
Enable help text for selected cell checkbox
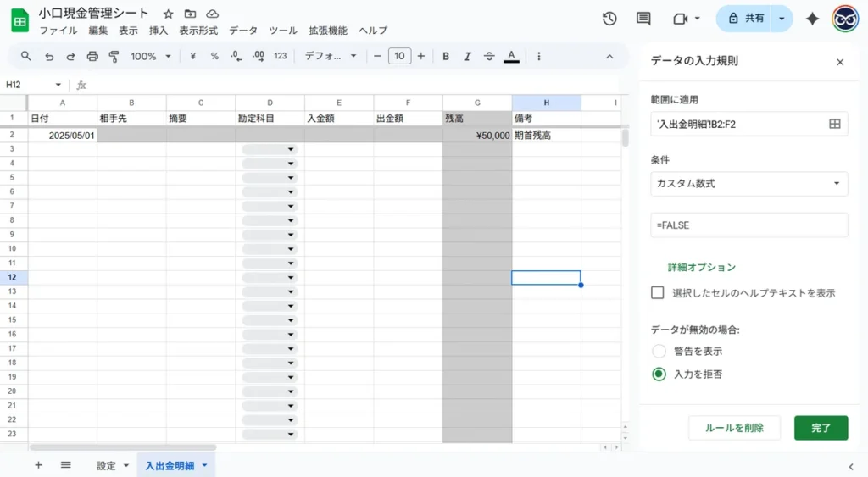pos(658,292)
